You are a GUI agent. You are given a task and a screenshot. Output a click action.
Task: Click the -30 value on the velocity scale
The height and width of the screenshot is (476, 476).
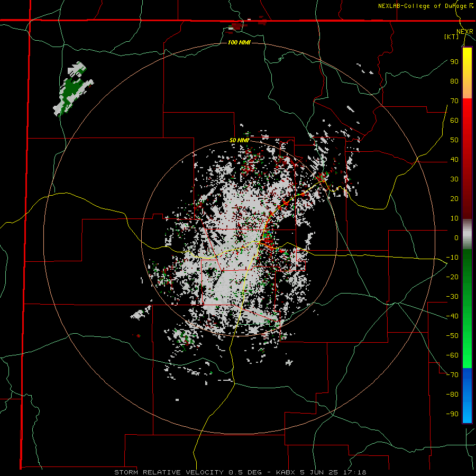(x=452, y=297)
